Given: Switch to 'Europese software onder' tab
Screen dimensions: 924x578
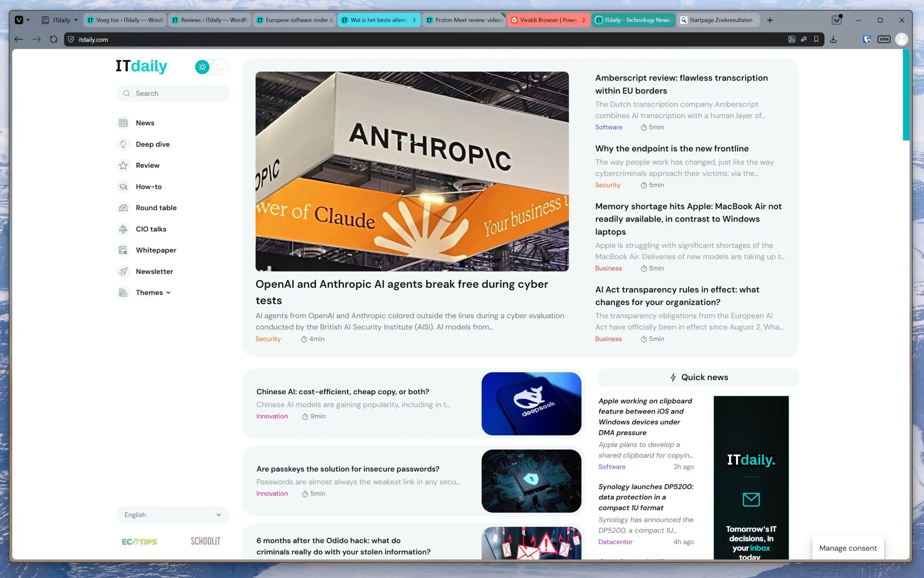Looking at the screenshot, I should click(x=295, y=20).
